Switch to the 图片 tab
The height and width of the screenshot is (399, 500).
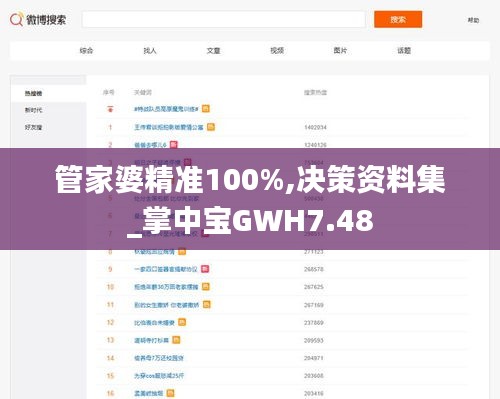pos(340,51)
